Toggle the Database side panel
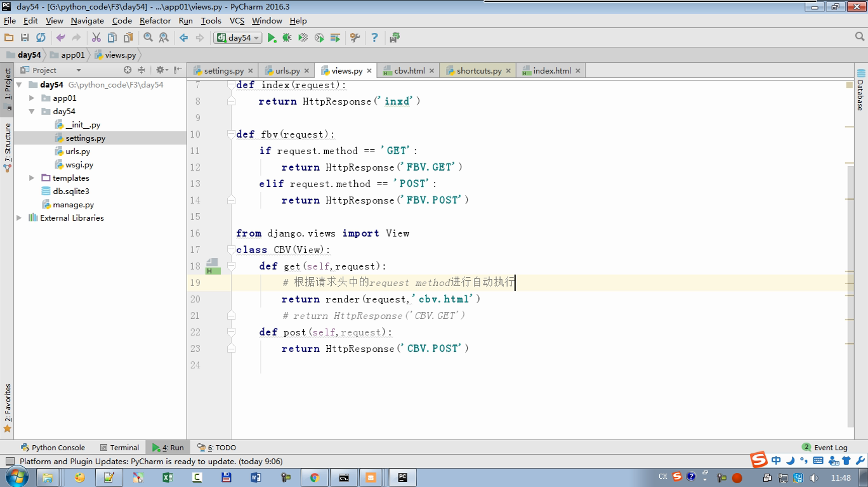Viewport: 868px width, 487px height. click(x=860, y=90)
